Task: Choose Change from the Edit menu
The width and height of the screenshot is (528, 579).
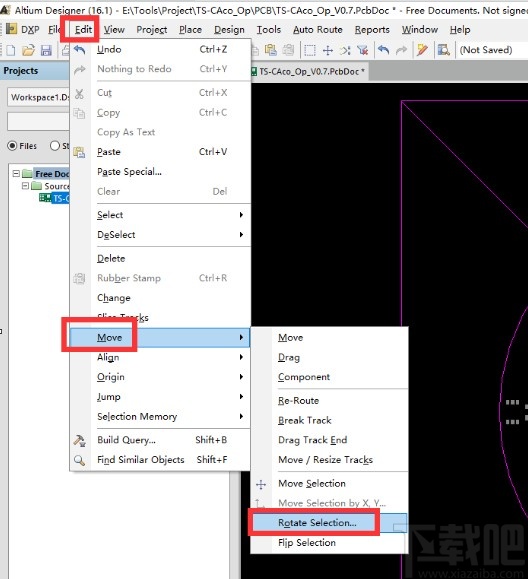Action: click(160, 298)
